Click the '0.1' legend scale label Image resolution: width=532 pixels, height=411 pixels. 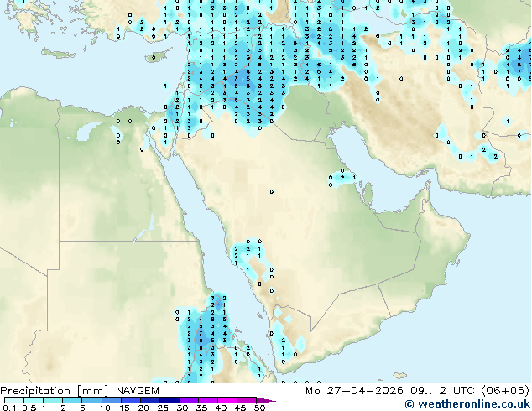[x=10, y=408]
